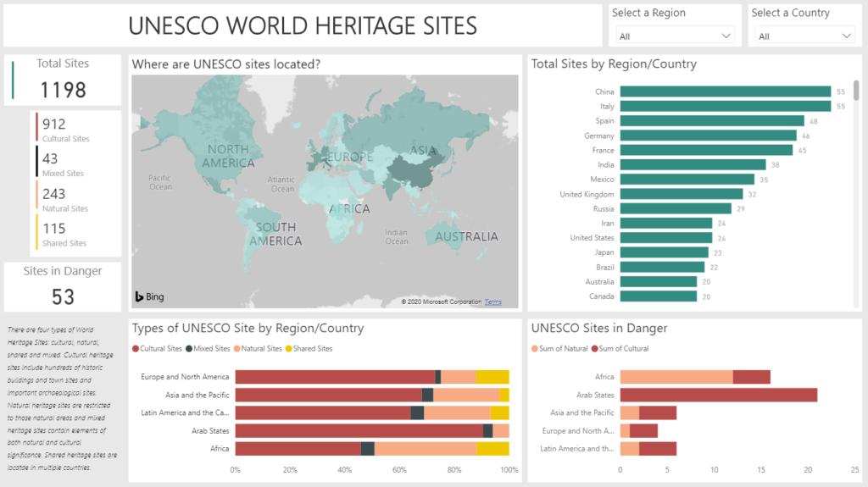Image resolution: width=868 pixels, height=487 pixels.
Task: Select the Canada bar in the chart
Action: point(658,296)
